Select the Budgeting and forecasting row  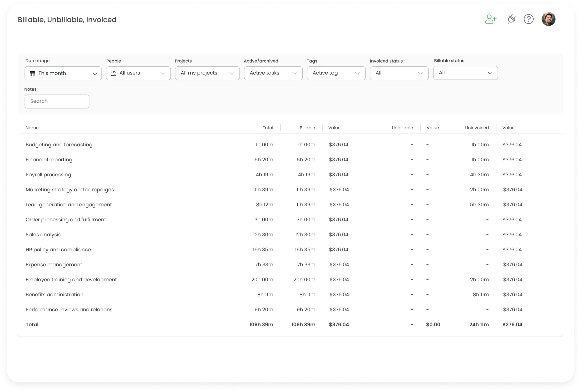click(59, 145)
